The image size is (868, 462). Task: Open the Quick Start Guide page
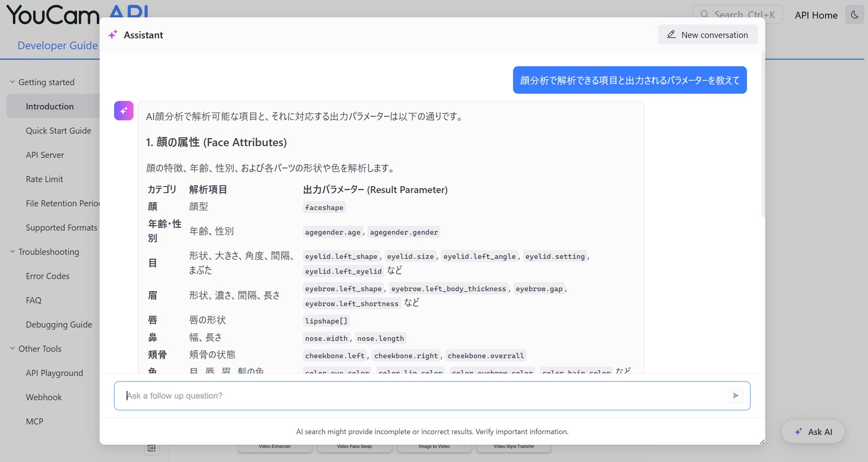click(58, 131)
